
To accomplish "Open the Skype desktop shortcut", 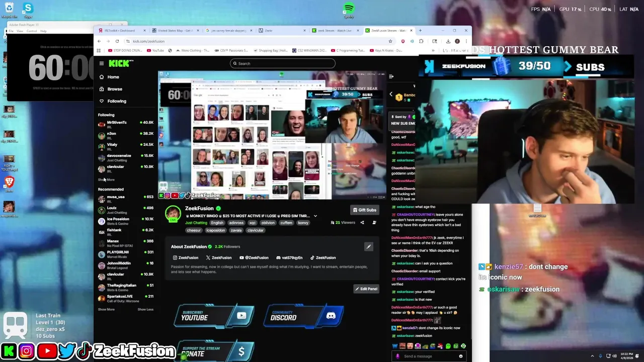I will (28, 10).
